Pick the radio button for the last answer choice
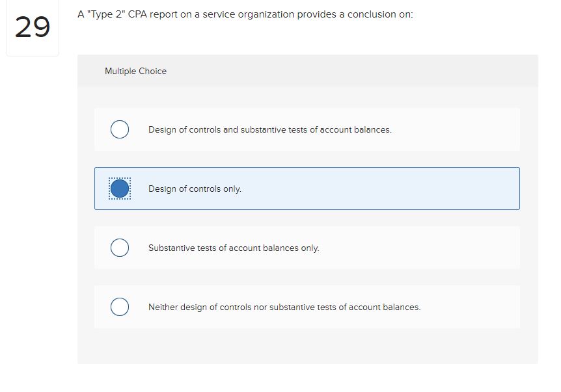561x392 pixels. [120, 306]
